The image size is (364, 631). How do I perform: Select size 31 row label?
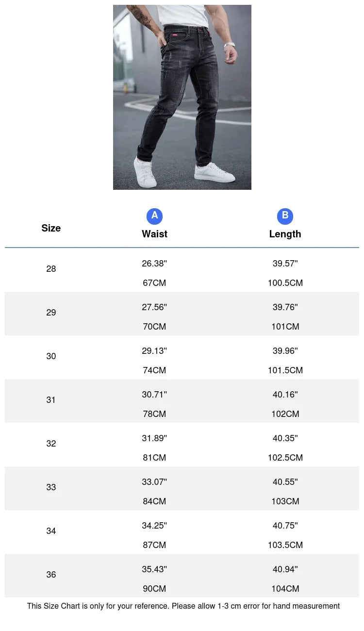tap(51, 400)
